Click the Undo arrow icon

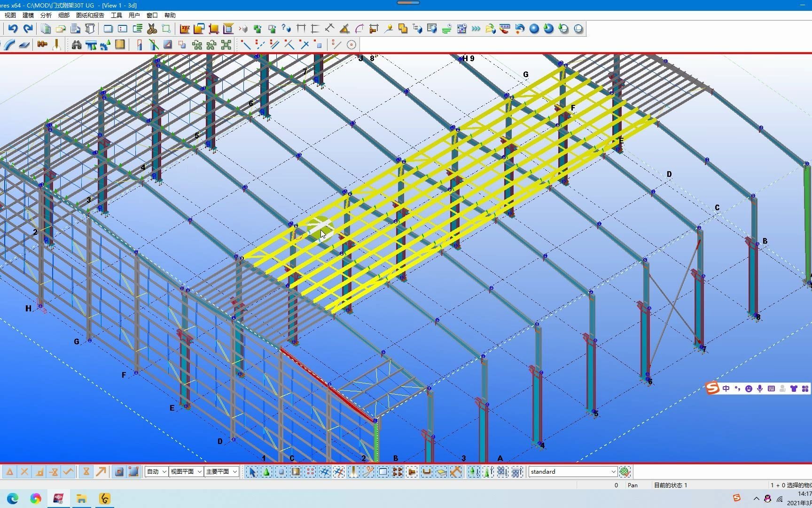(x=13, y=29)
